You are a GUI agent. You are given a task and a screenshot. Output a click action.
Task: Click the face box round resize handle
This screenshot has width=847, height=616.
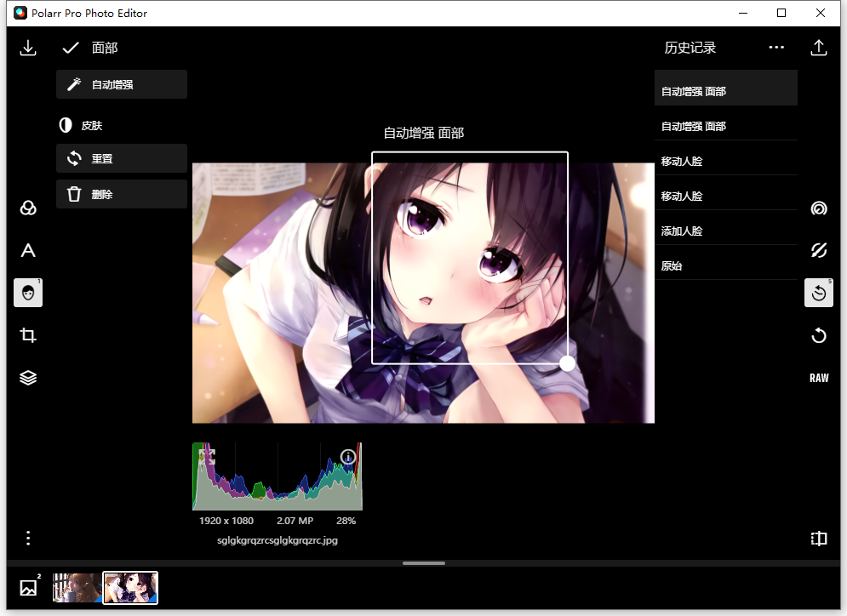click(567, 363)
